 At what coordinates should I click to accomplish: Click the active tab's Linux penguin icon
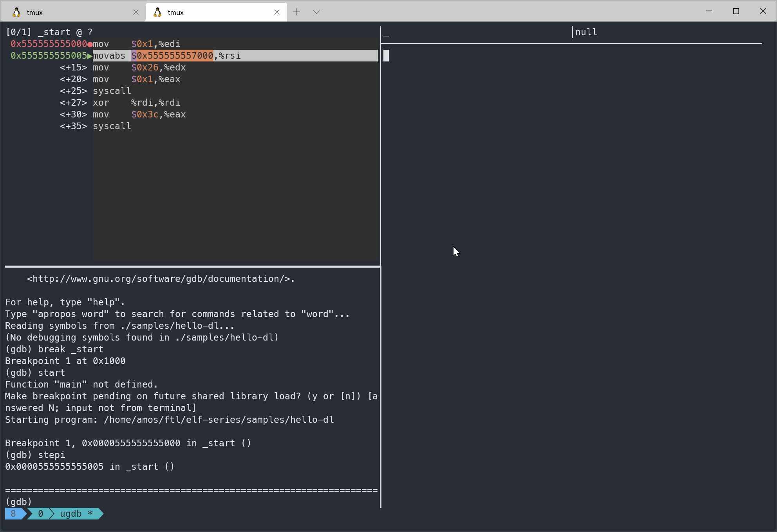157,12
